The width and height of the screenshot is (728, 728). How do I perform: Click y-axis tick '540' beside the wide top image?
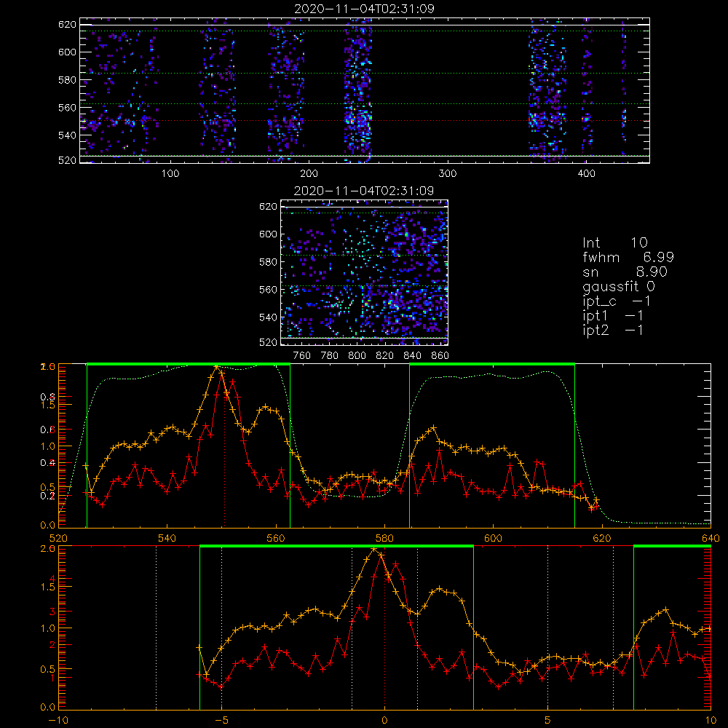[67, 135]
